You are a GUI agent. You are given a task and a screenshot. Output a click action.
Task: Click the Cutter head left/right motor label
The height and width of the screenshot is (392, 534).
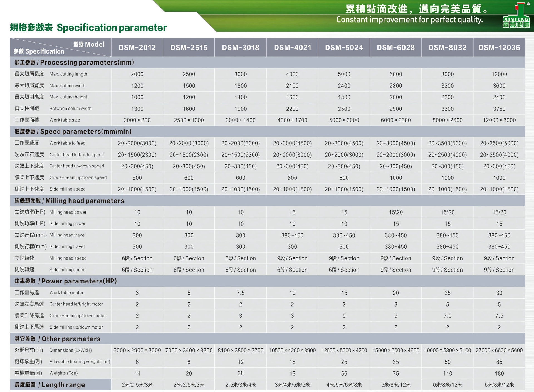pyautogui.click(x=76, y=304)
